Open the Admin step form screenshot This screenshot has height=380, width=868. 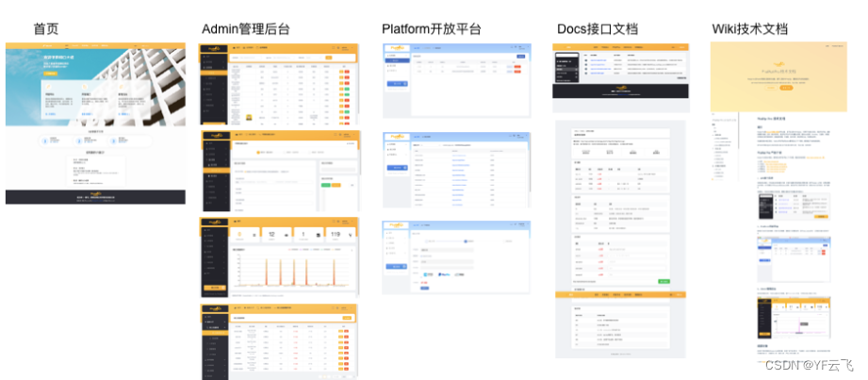(280, 171)
